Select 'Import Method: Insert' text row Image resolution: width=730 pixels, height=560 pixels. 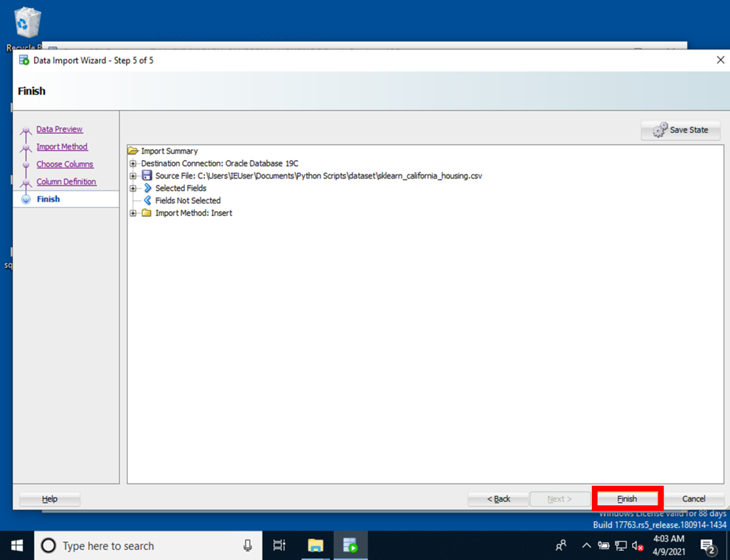[x=194, y=213]
